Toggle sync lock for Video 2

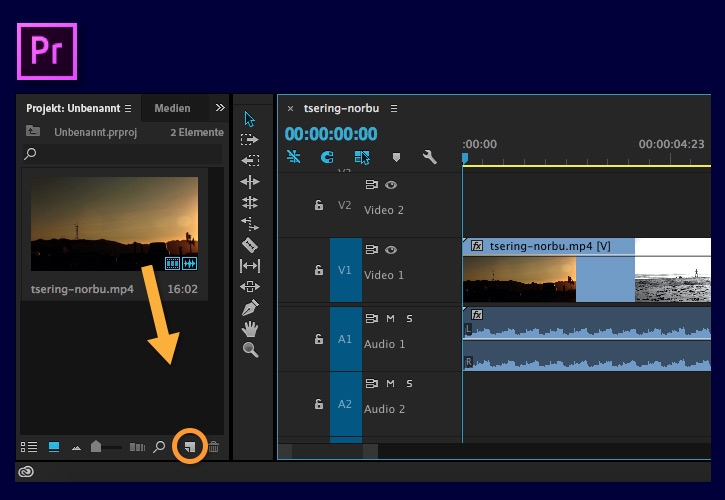point(371,185)
